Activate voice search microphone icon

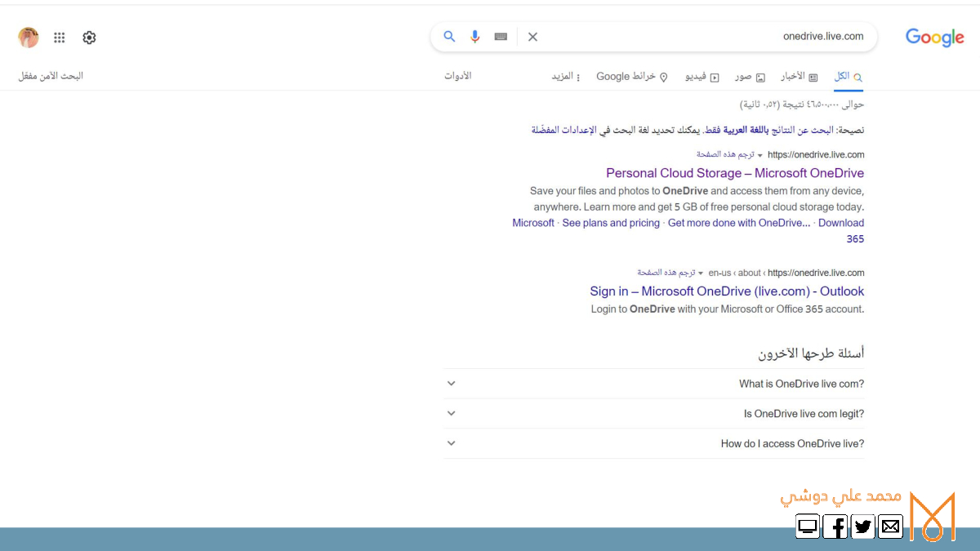tap(474, 37)
